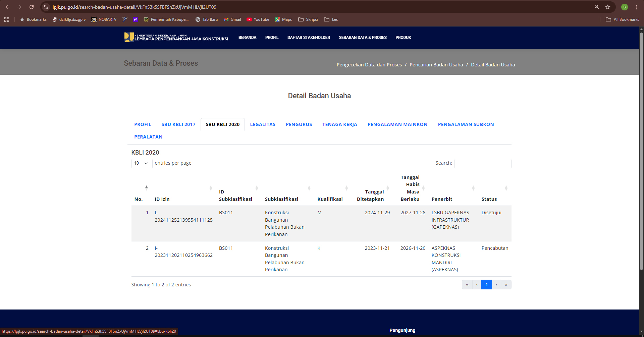Screen dimensions: 644x337
Task: Open the YouTube bookmark
Action: (258, 19)
